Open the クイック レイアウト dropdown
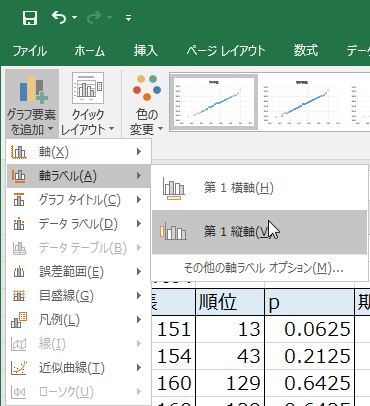The image size is (370, 406). click(88, 103)
